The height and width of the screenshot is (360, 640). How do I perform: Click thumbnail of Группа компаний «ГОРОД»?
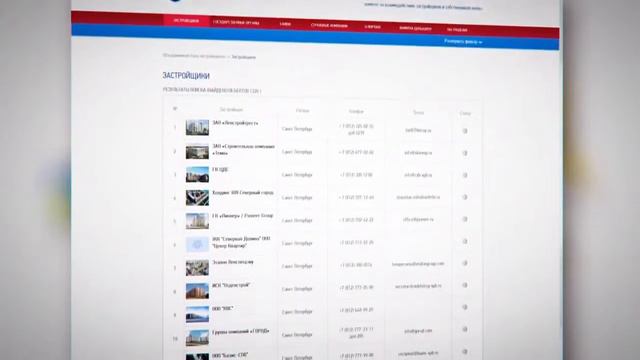[x=197, y=338]
